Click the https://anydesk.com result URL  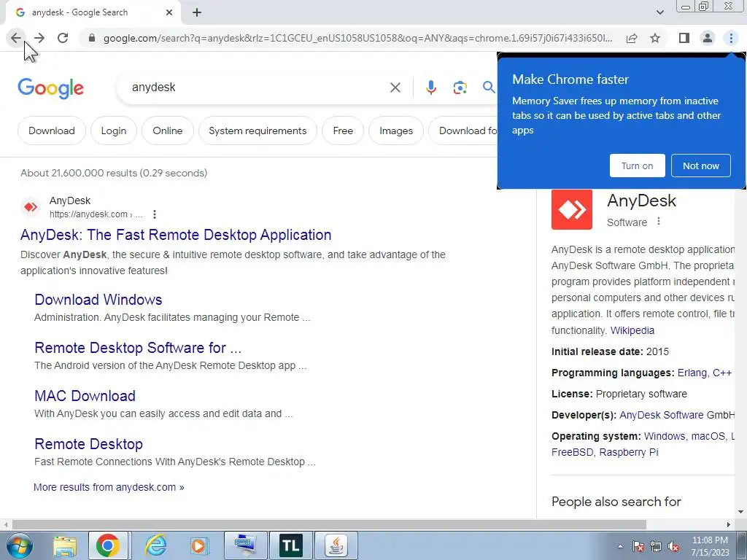click(x=96, y=214)
